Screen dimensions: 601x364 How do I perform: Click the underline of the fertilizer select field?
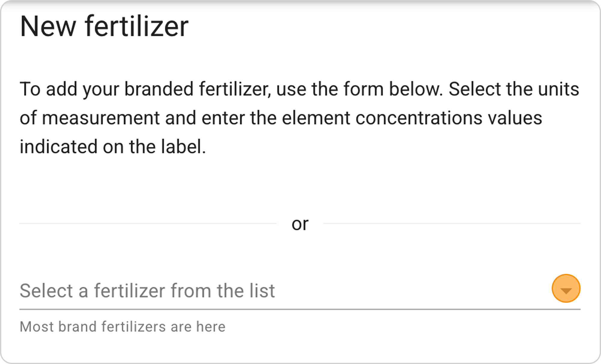pos(300,309)
